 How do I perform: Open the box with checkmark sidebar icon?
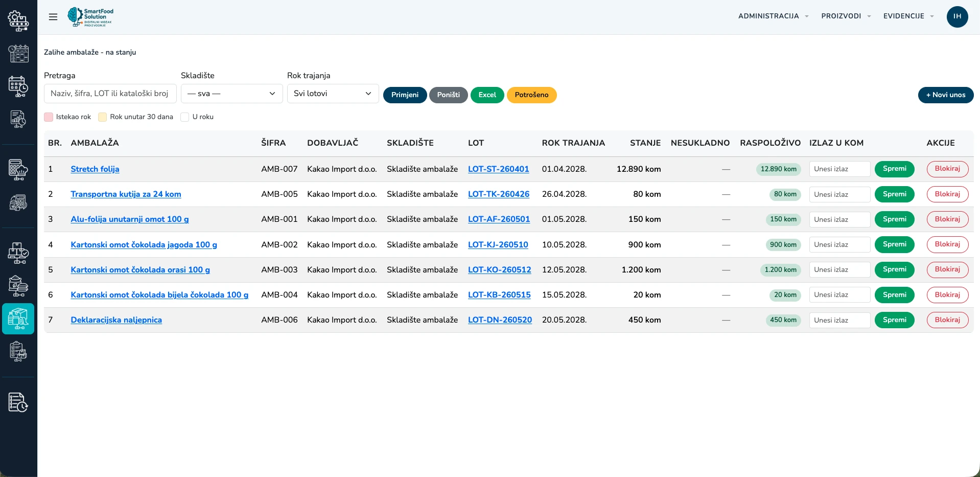click(18, 253)
